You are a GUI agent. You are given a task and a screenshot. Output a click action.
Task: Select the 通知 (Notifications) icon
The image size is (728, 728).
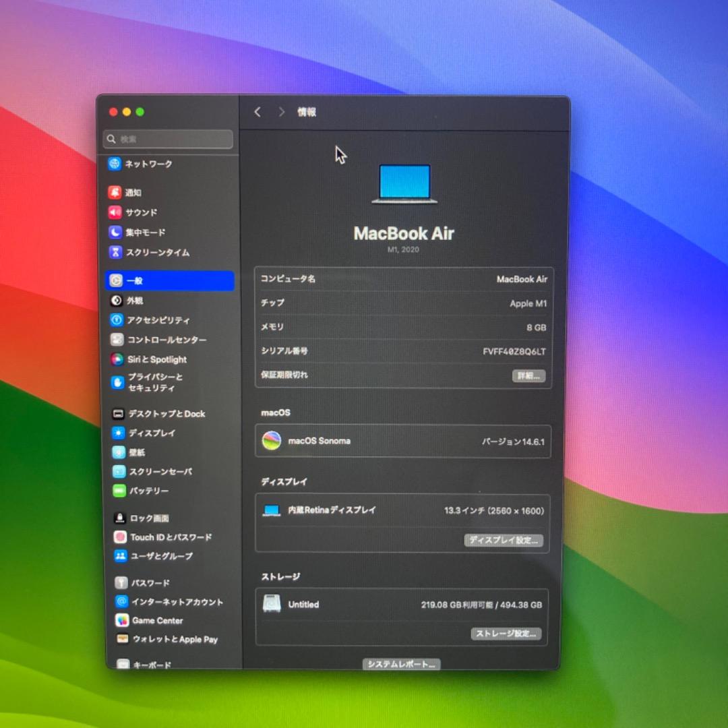coord(115,193)
